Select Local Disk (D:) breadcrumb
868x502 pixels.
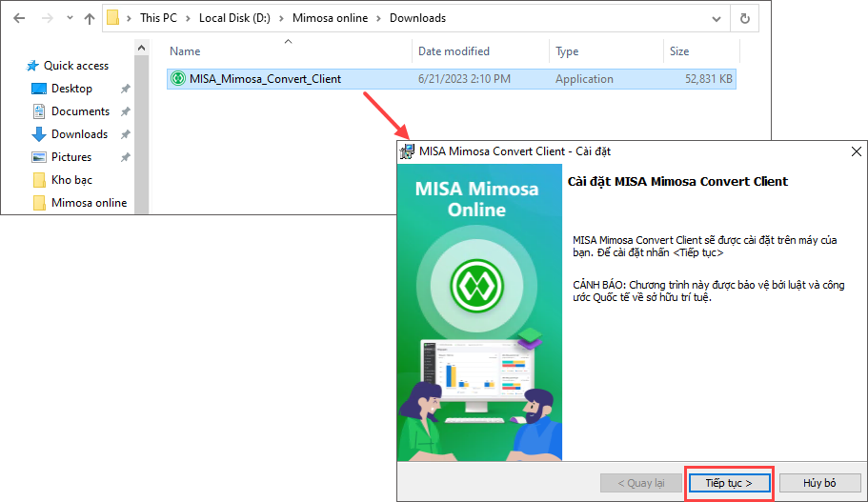(x=234, y=18)
